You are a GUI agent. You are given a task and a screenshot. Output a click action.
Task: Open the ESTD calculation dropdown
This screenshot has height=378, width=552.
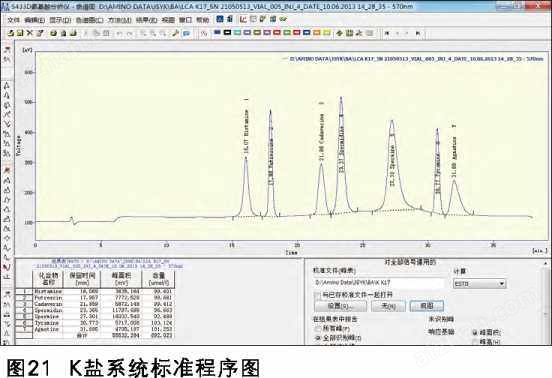(x=479, y=284)
